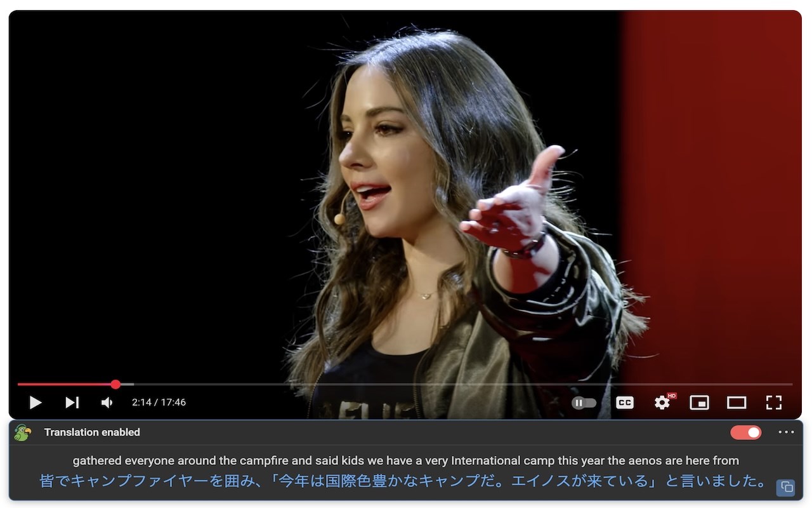The height and width of the screenshot is (508, 812).
Task: Click the 2:14 / 17:46 time display
Action: [159, 403]
